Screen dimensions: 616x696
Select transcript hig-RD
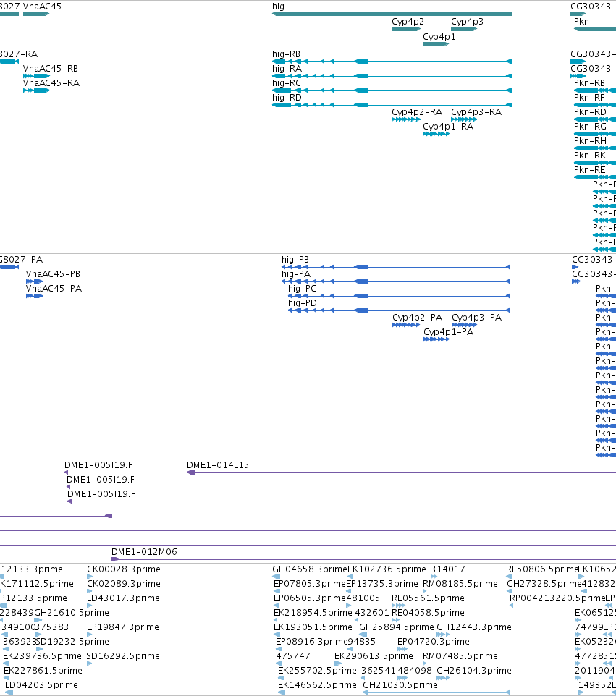click(x=392, y=105)
